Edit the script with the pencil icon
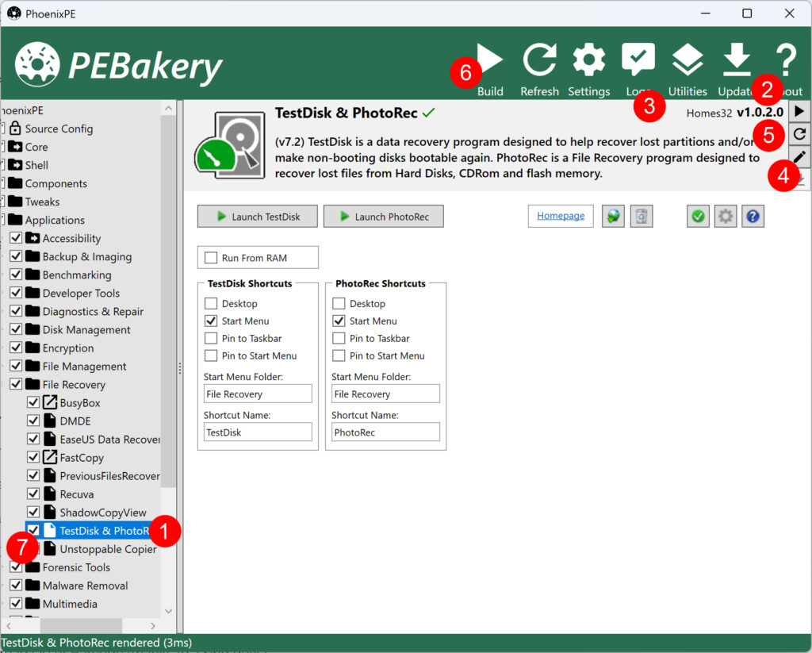The height and width of the screenshot is (653, 812). [x=800, y=157]
